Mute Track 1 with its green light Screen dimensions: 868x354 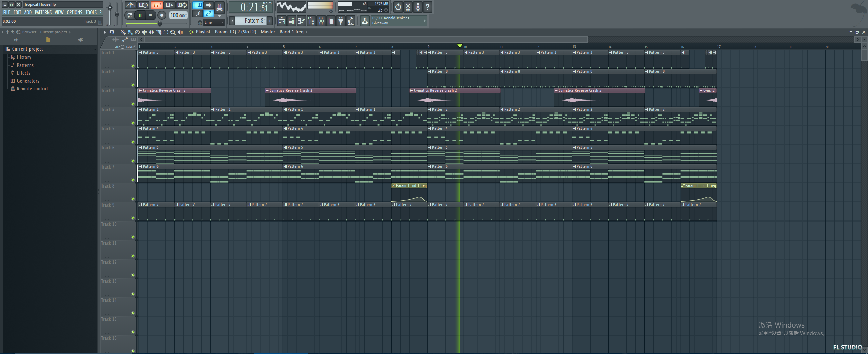[x=133, y=66]
